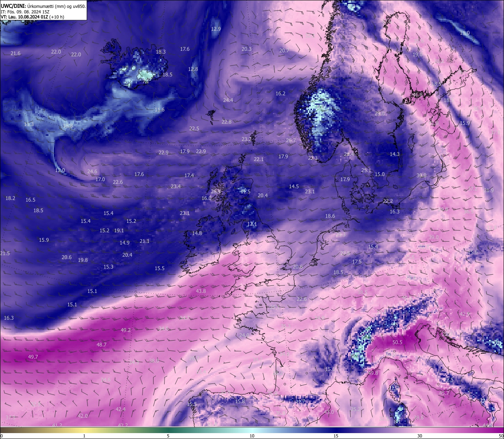Click the 49.2 value in the Atlantic plume
This screenshot has width=504, height=439.
[x=126, y=330]
